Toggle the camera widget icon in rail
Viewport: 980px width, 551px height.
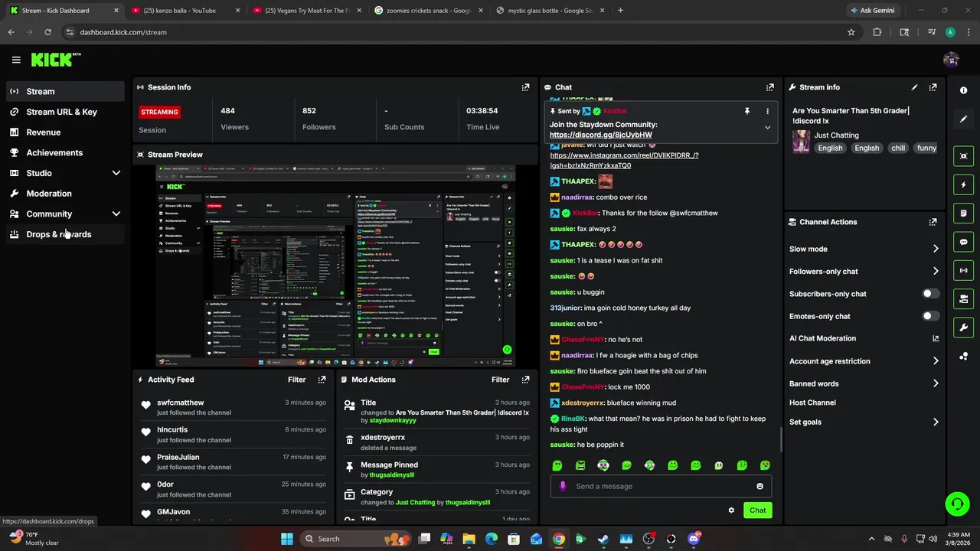(x=963, y=298)
